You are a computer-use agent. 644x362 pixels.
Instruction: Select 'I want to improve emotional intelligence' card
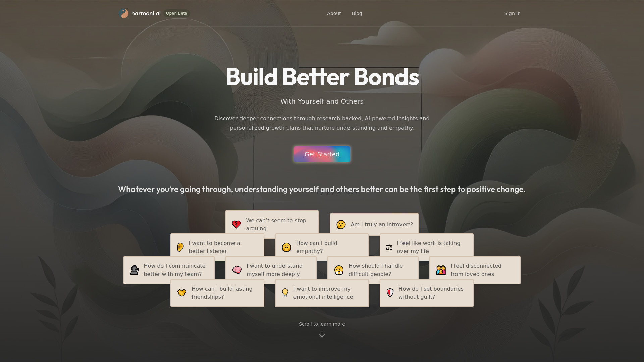(x=322, y=293)
